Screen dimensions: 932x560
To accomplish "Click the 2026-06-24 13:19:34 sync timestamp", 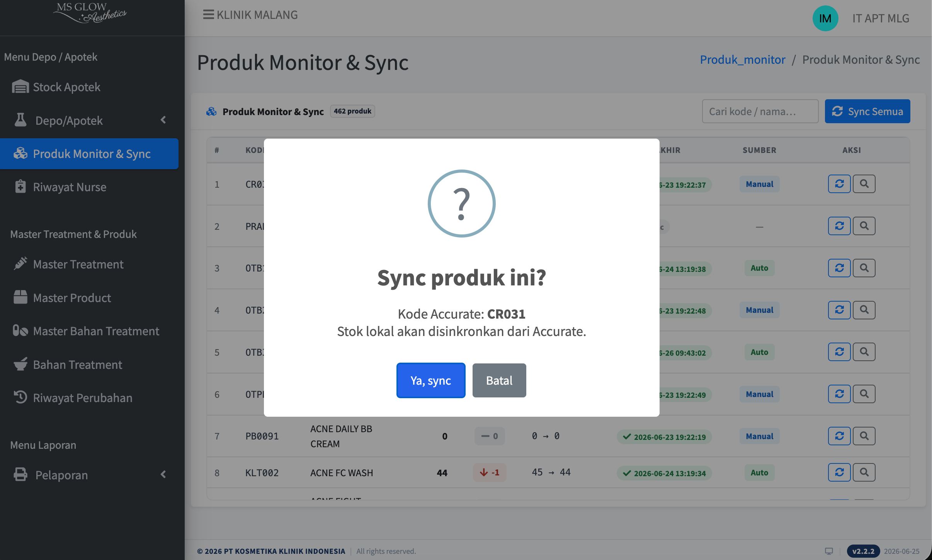I will pyautogui.click(x=665, y=473).
